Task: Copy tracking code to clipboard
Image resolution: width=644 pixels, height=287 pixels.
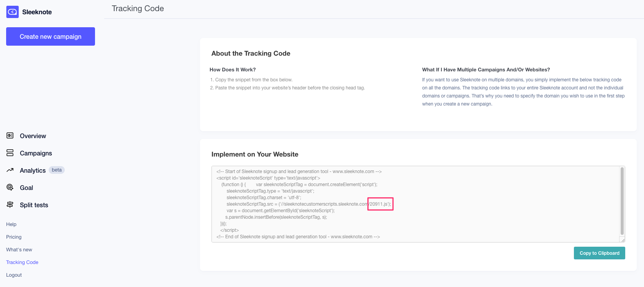Action: coord(599,253)
